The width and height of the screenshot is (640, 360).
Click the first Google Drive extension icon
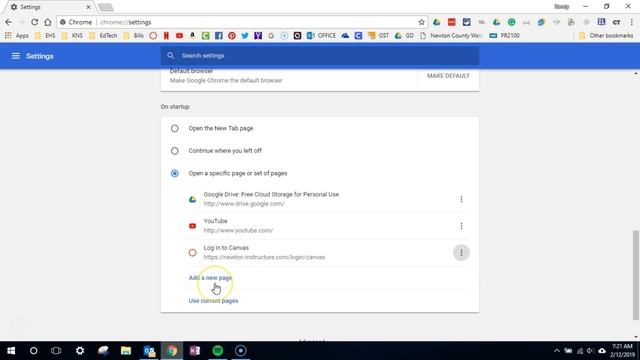point(436,22)
